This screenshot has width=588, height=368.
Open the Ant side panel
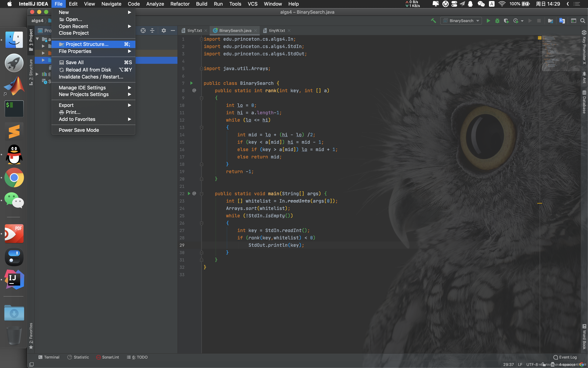point(584,77)
